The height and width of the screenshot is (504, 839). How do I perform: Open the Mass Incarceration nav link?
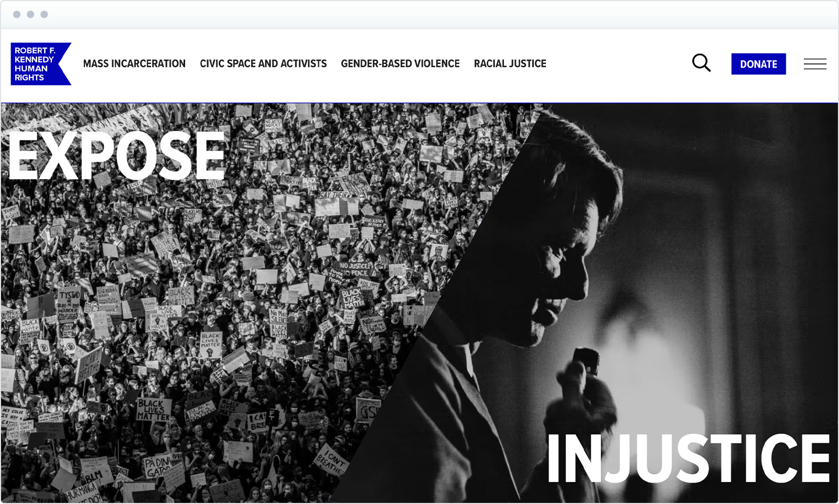coord(134,63)
